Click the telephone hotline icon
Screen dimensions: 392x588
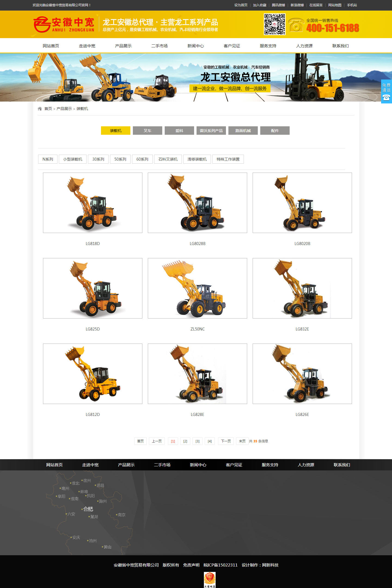coord(296,25)
